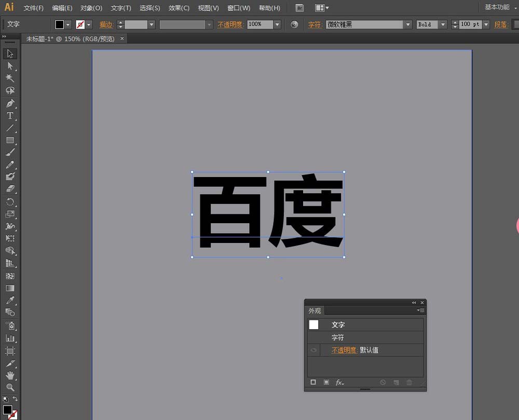519x420 pixels.
Task: Select the Hand tool
Action: tap(10, 375)
